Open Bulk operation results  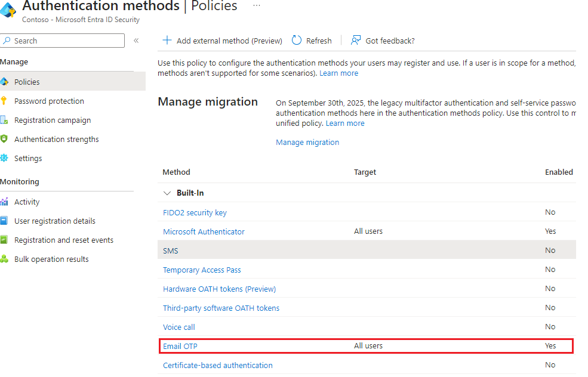pos(51,259)
